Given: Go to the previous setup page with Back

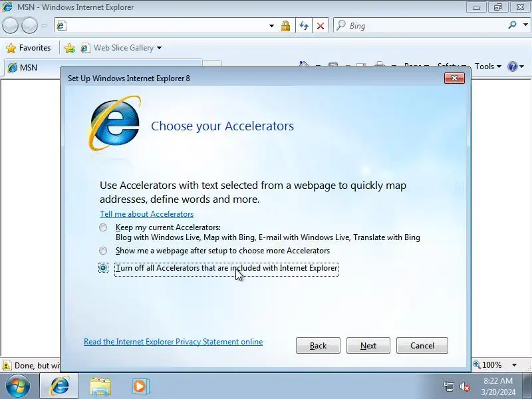Looking at the screenshot, I should pyautogui.click(x=318, y=345).
